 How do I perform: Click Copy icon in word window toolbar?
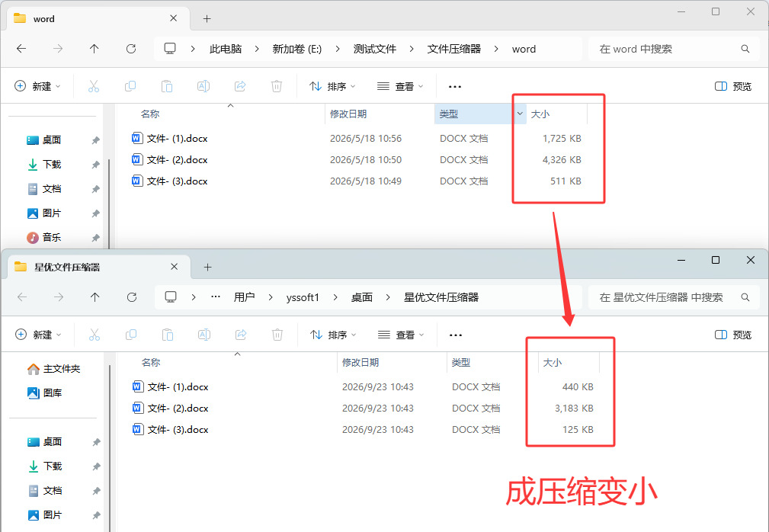click(130, 86)
